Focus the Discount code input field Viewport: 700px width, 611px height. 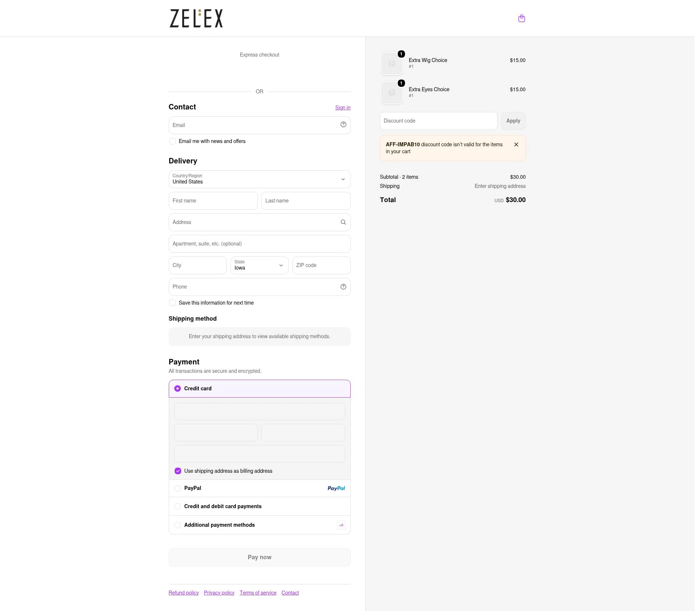[x=438, y=121]
